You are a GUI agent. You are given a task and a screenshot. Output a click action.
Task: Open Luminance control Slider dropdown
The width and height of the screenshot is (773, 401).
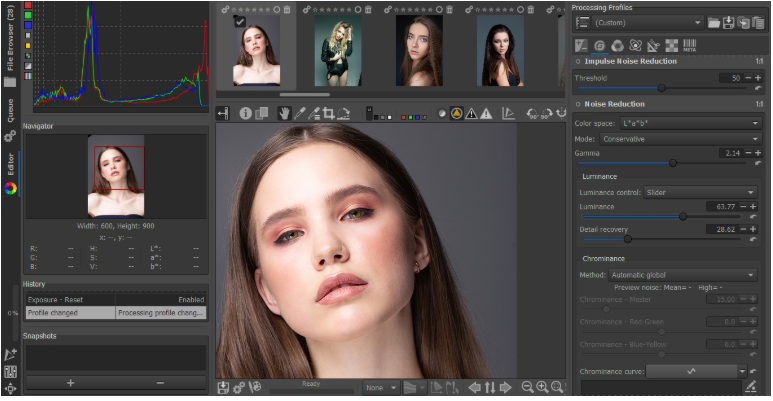click(700, 192)
